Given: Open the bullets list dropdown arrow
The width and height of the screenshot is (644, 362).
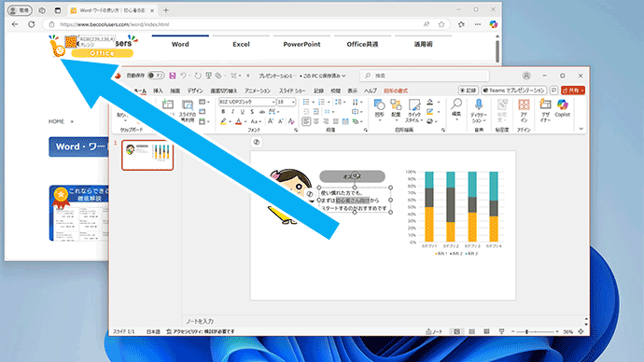Looking at the screenshot, I should (x=314, y=102).
